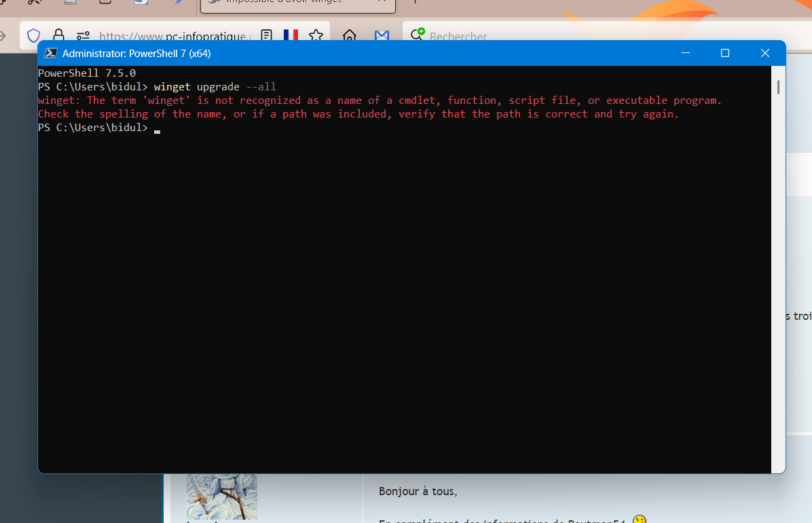The height and width of the screenshot is (523, 812).
Task: Click the empty 'PS C:\Users\bidul>' prompt
Action: pos(93,128)
